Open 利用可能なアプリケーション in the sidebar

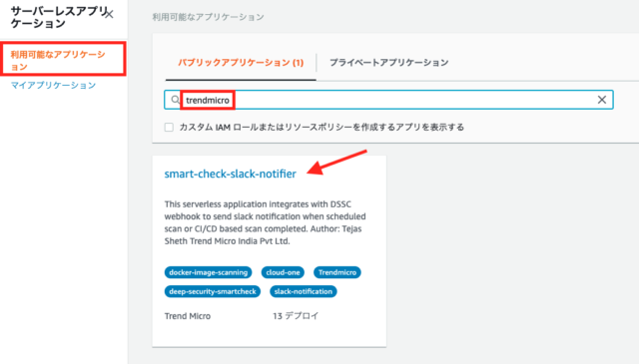tap(58, 60)
